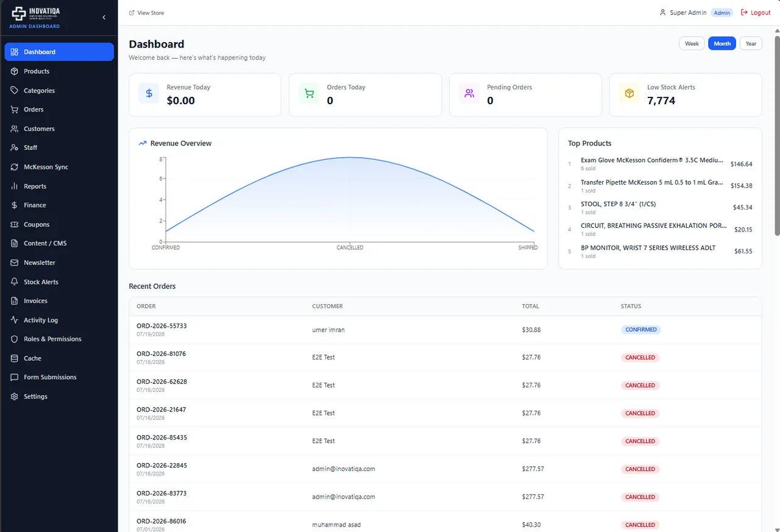Click the Coupons ticket icon

(x=15, y=224)
